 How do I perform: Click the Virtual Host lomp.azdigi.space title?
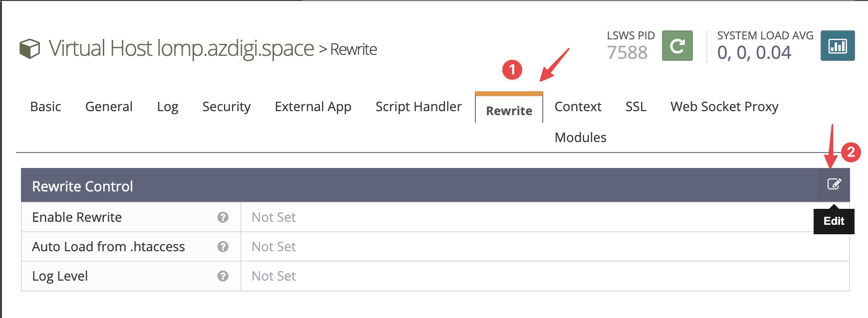(x=181, y=49)
